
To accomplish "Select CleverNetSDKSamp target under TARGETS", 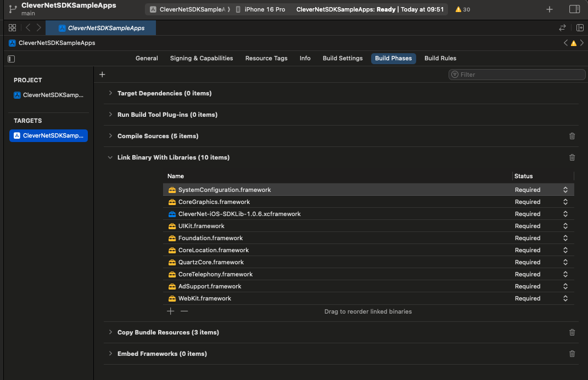I will (x=49, y=135).
